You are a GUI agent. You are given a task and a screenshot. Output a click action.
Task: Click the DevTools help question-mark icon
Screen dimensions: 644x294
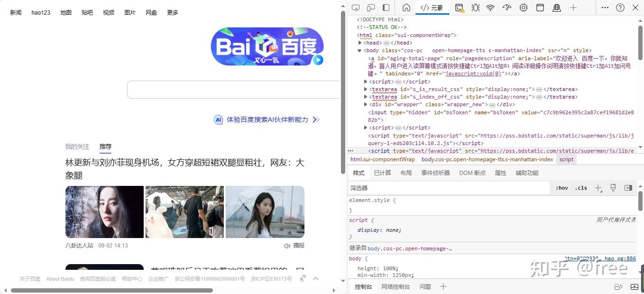pos(620,8)
